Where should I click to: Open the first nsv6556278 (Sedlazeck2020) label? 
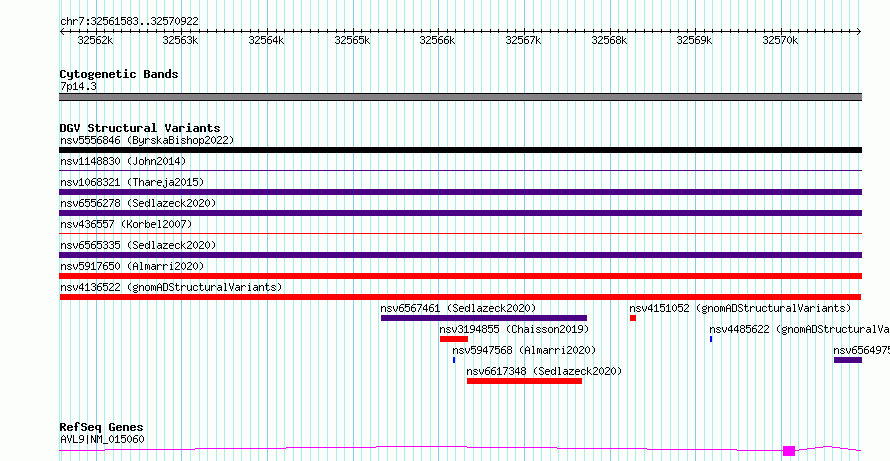point(138,203)
